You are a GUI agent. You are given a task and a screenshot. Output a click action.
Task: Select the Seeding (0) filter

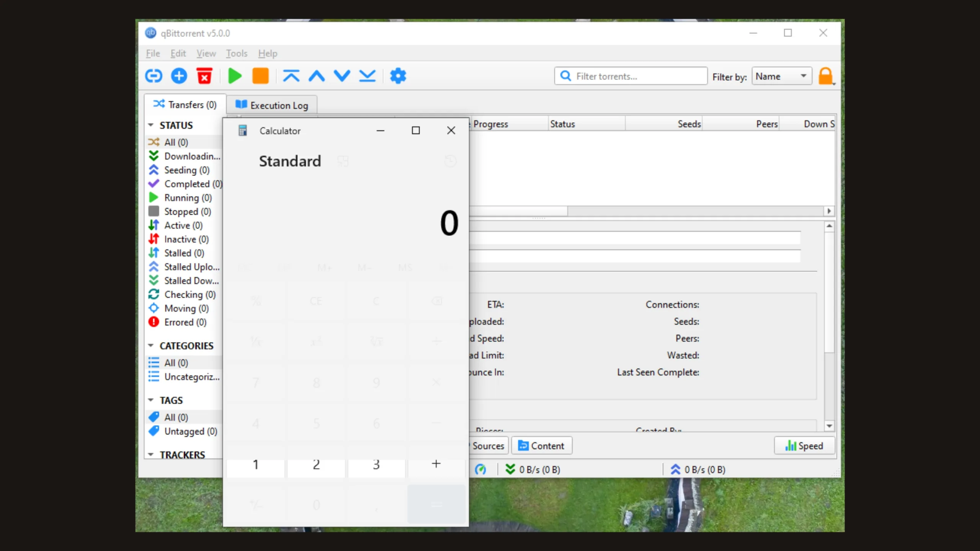pos(184,170)
